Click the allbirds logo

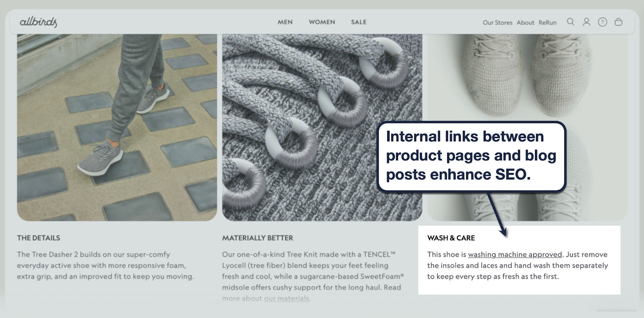pyautogui.click(x=39, y=22)
